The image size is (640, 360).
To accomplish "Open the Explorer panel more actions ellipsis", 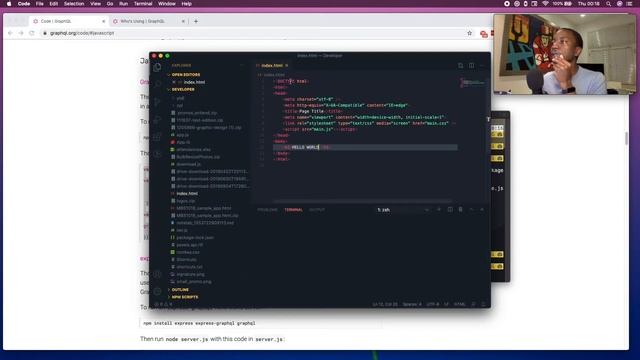I will coord(242,65).
